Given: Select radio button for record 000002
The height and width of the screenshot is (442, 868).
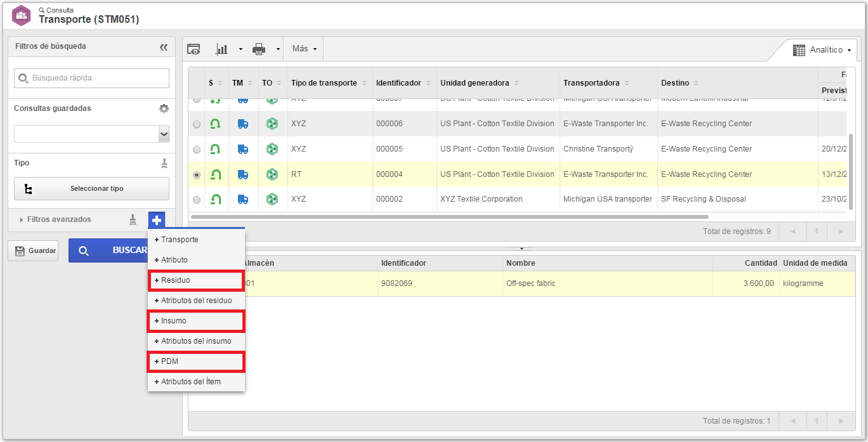Looking at the screenshot, I should click(197, 200).
